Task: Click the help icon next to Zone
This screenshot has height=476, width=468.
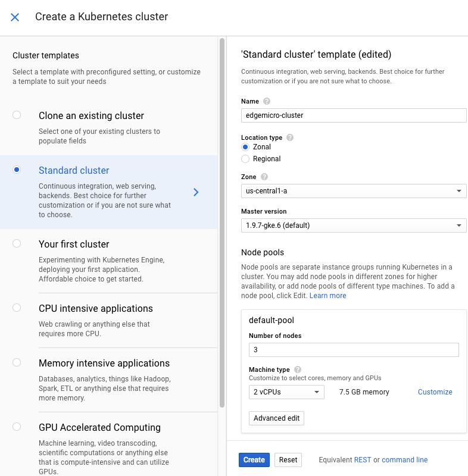Action: click(x=264, y=177)
